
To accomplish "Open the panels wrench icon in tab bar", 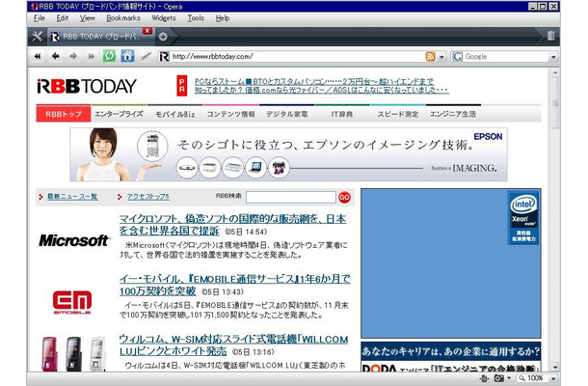I will (38, 37).
